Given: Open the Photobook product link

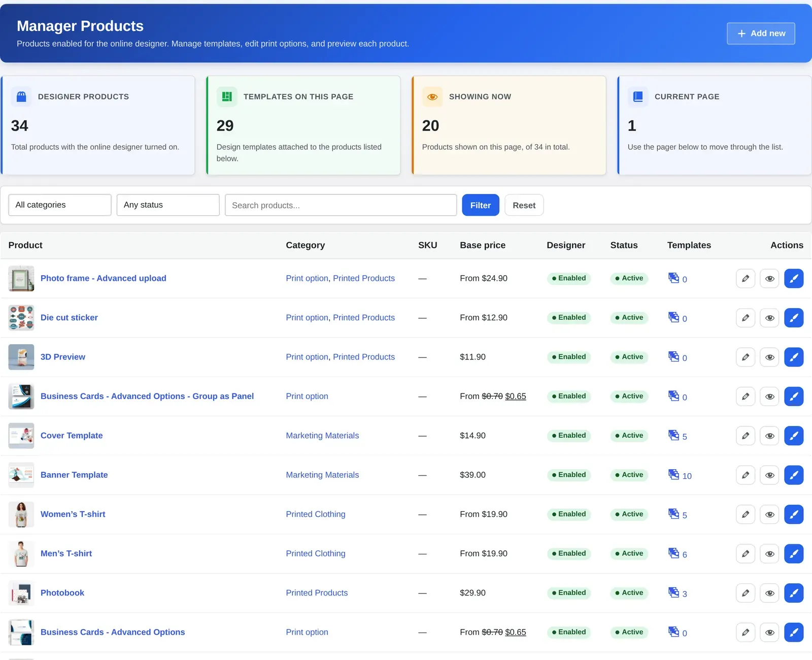Looking at the screenshot, I should click(x=62, y=592).
